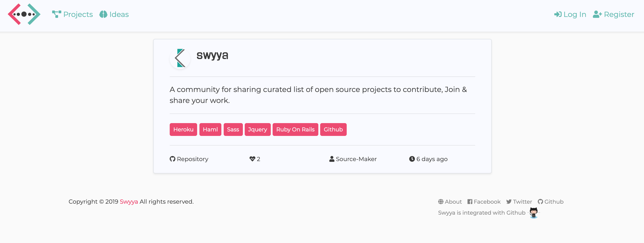Select the Ruby On Rails tag
The image size is (644, 243).
295,129
